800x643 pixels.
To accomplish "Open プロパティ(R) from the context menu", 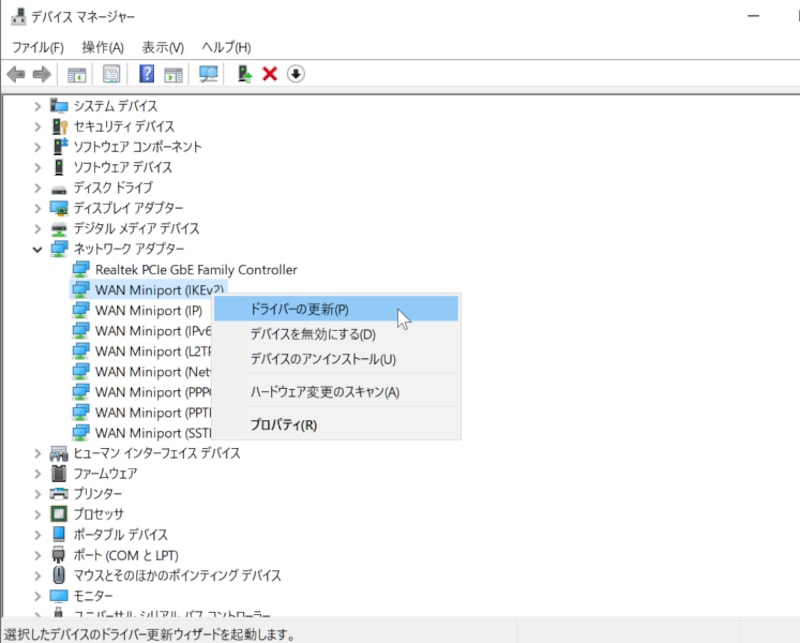I will [283, 425].
